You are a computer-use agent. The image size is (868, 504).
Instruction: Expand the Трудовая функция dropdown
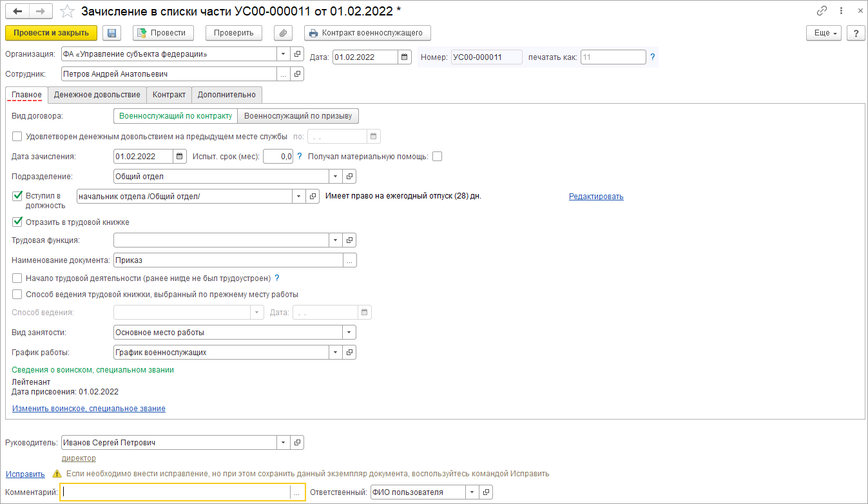[336, 240]
